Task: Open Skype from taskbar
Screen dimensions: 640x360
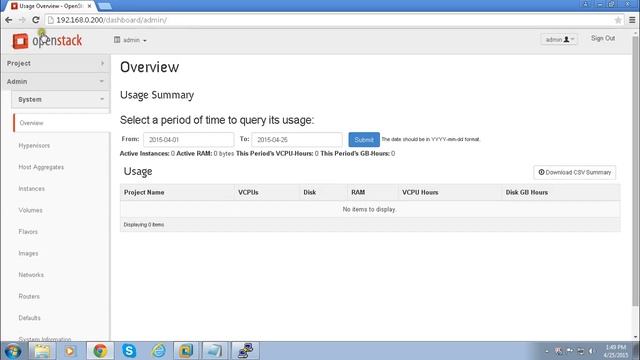Action: tap(129, 351)
